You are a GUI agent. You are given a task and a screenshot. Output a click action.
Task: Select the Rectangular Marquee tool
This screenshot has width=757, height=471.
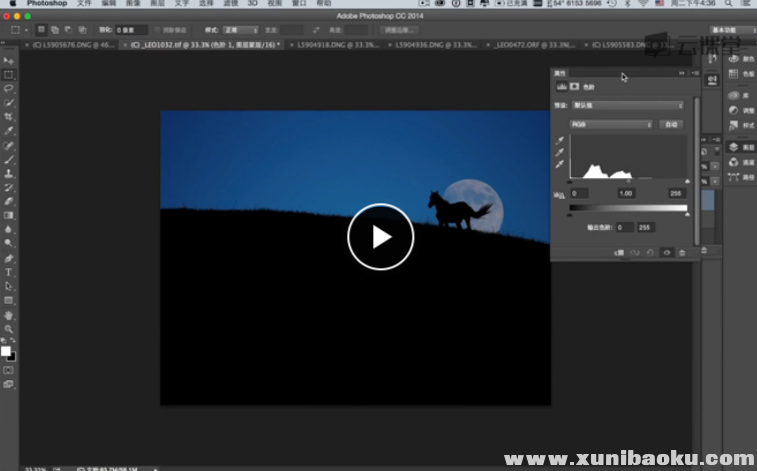(9, 75)
